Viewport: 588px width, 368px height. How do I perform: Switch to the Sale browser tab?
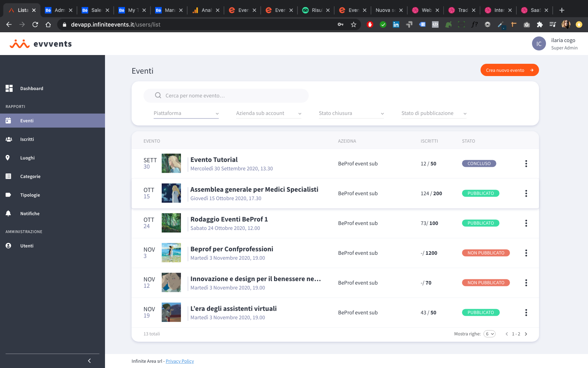(96, 10)
